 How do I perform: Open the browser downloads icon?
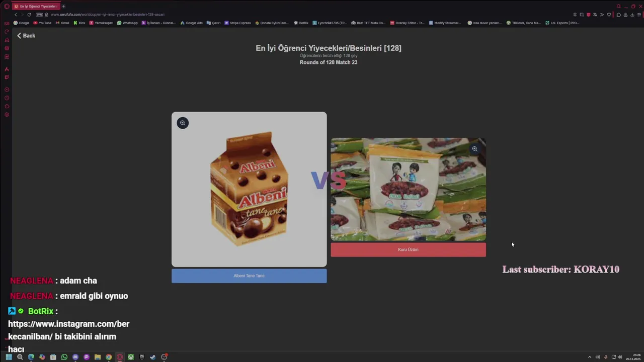coord(632,15)
